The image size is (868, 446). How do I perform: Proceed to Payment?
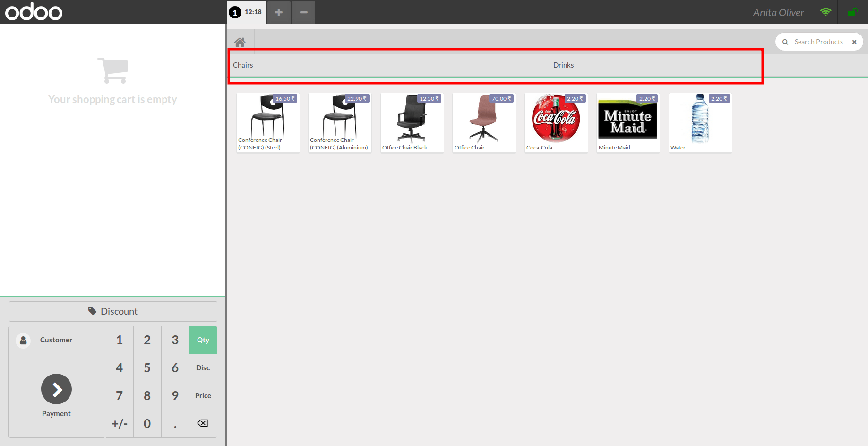(x=56, y=389)
